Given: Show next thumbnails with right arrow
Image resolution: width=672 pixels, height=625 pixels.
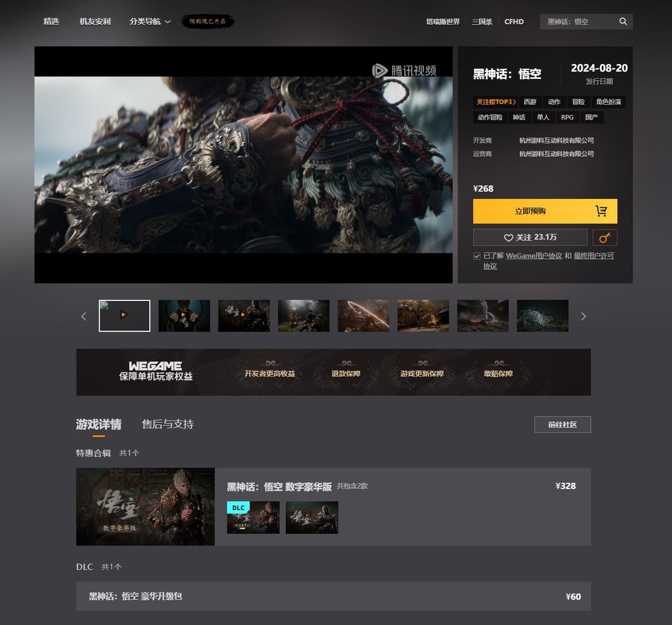Looking at the screenshot, I should tap(583, 316).
